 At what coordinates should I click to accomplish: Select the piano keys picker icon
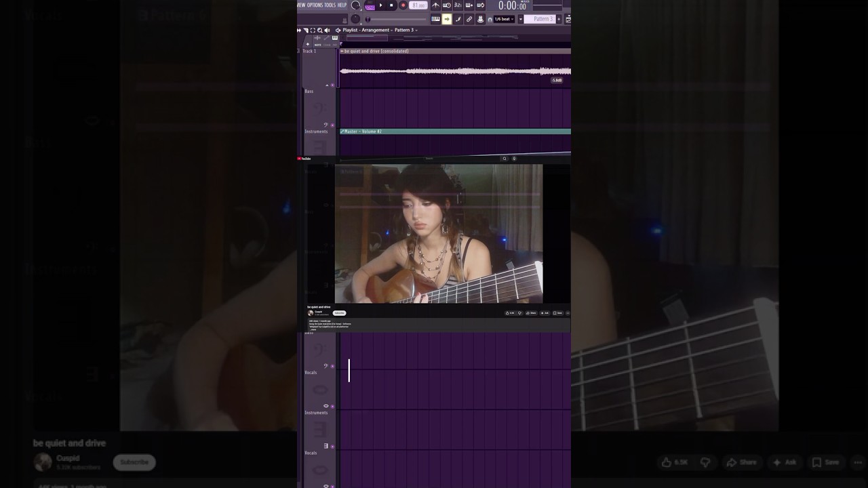tap(335, 38)
